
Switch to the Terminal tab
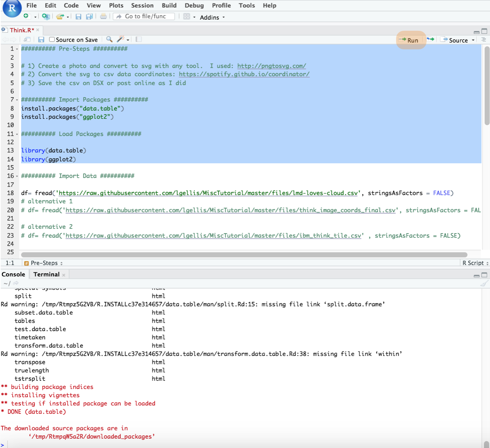46,274
